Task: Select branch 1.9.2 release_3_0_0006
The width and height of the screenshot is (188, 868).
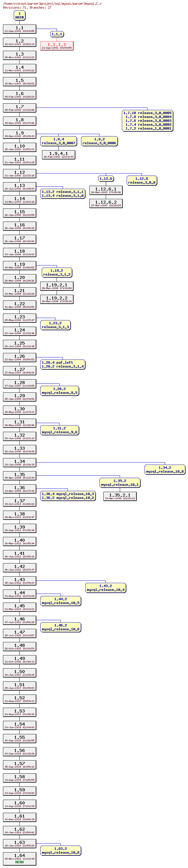Action: 99,141
